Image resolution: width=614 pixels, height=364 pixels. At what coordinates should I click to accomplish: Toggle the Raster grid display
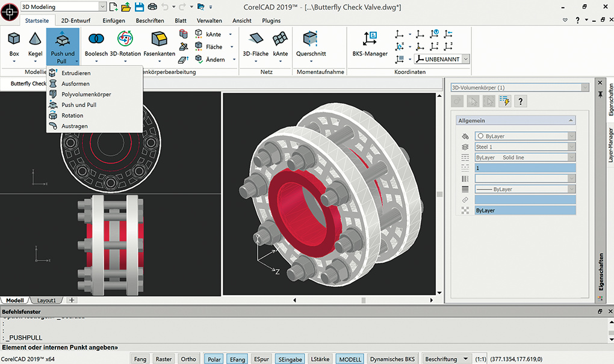coord(164,359)
